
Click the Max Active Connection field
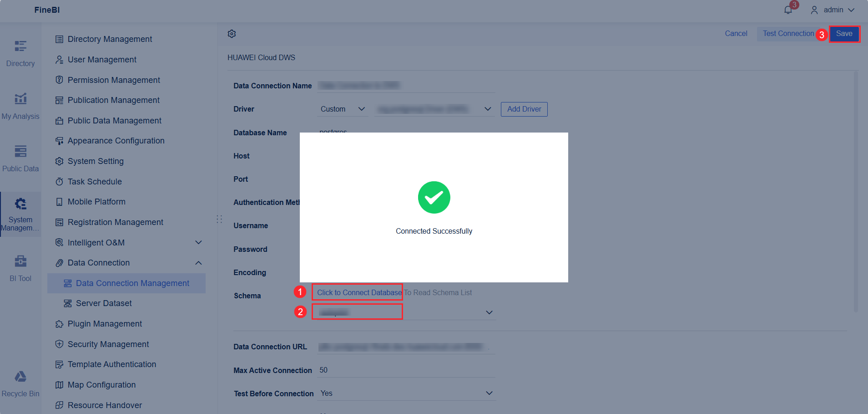(406, 370)
